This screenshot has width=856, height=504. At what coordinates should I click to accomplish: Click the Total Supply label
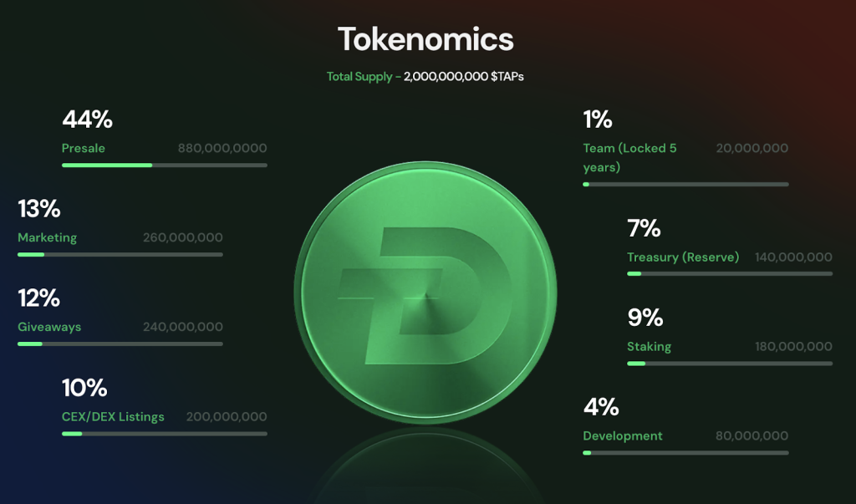tap(359, 76)
